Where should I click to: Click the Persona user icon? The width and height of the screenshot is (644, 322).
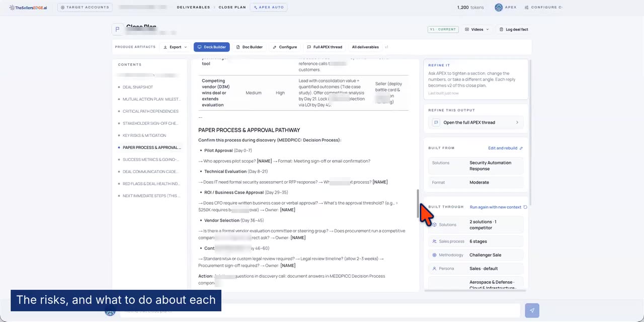(434, 269)
